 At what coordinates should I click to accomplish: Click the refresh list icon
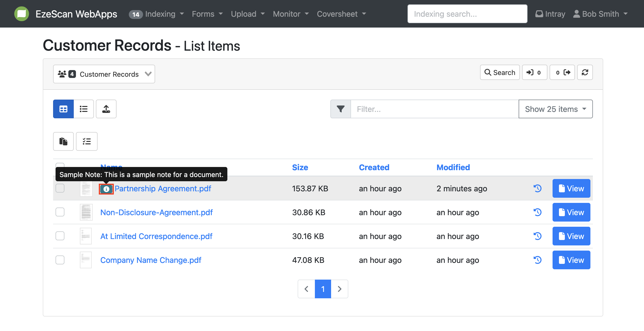click(585, 73)
